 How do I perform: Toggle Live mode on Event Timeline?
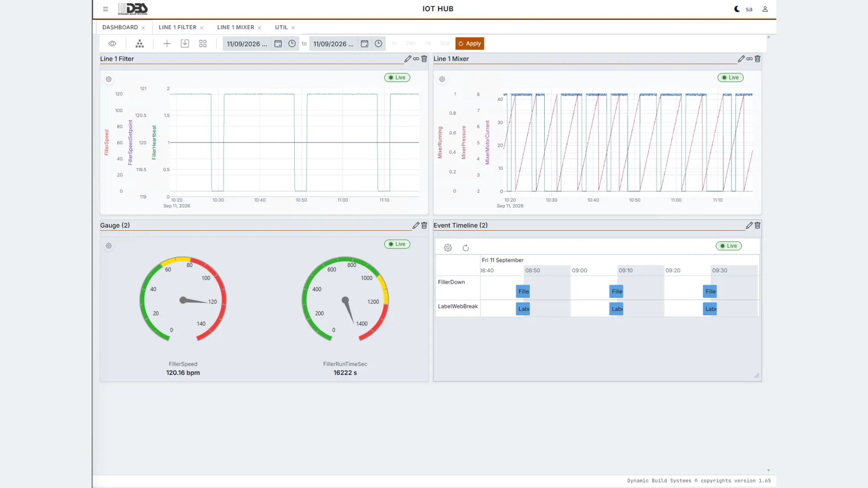(x=728, y=246)
